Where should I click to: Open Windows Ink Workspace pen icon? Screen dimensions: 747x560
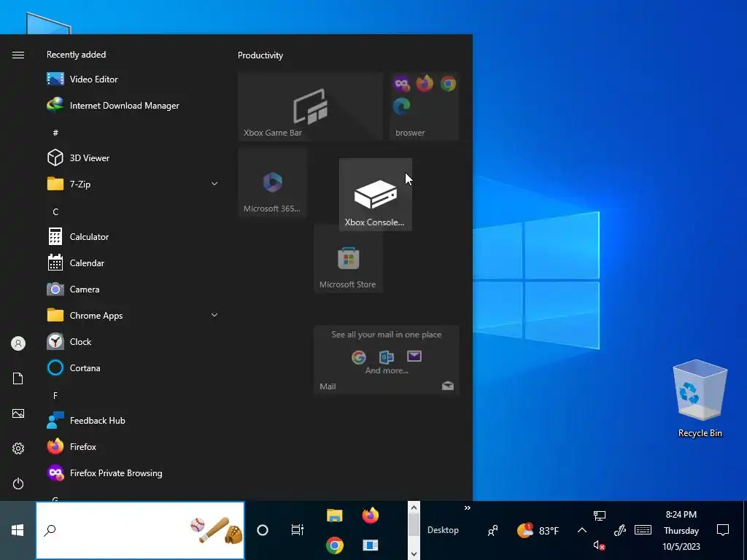click(x=619, y=530)
